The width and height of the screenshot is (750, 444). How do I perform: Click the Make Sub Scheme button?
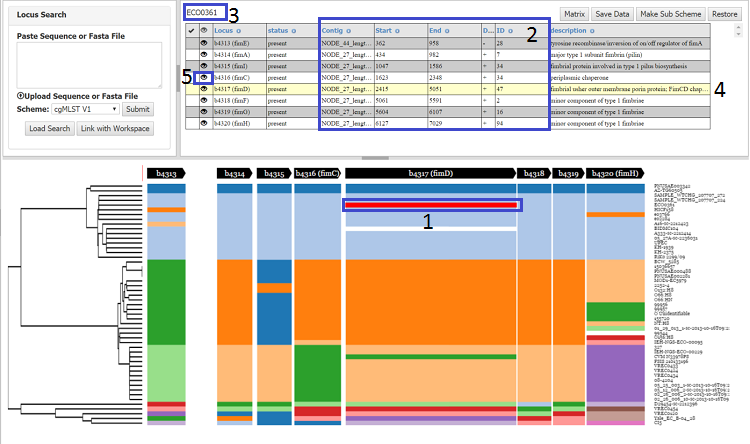pyautogui.click(x=671, y=14)
